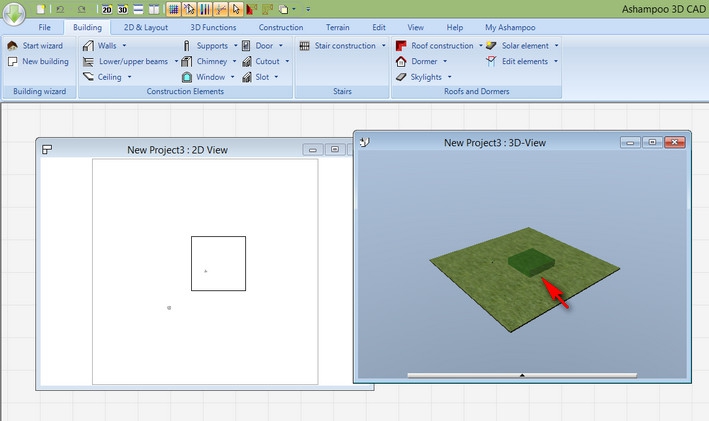The height and width of the screenshot is (421, 709).
Task: Toggle the grid display icon
Action: pos(174,9)
